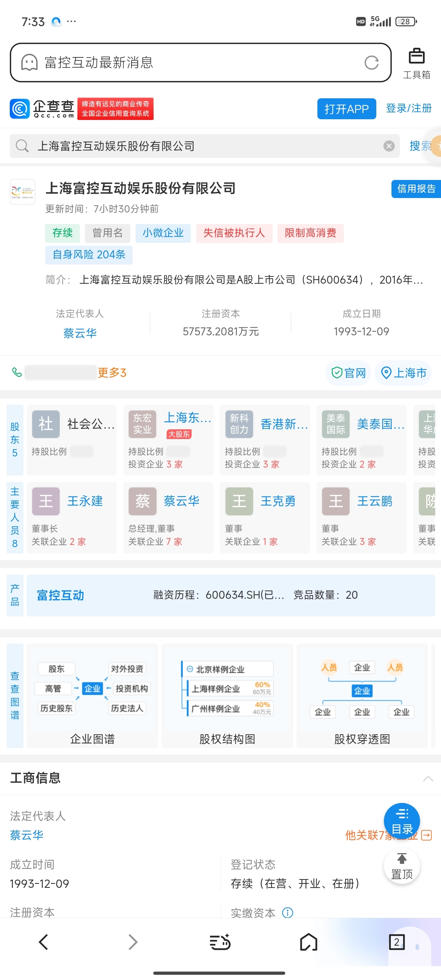Screen dimensions: 441x980
Task: Tap the ghost assistant icon in address bar
Action: [29, 63]
